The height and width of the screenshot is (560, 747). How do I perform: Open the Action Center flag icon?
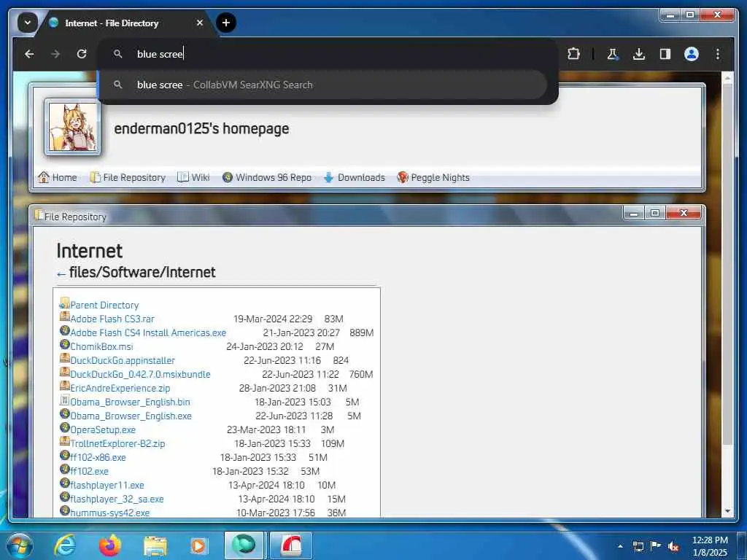(x=656, y=546)
